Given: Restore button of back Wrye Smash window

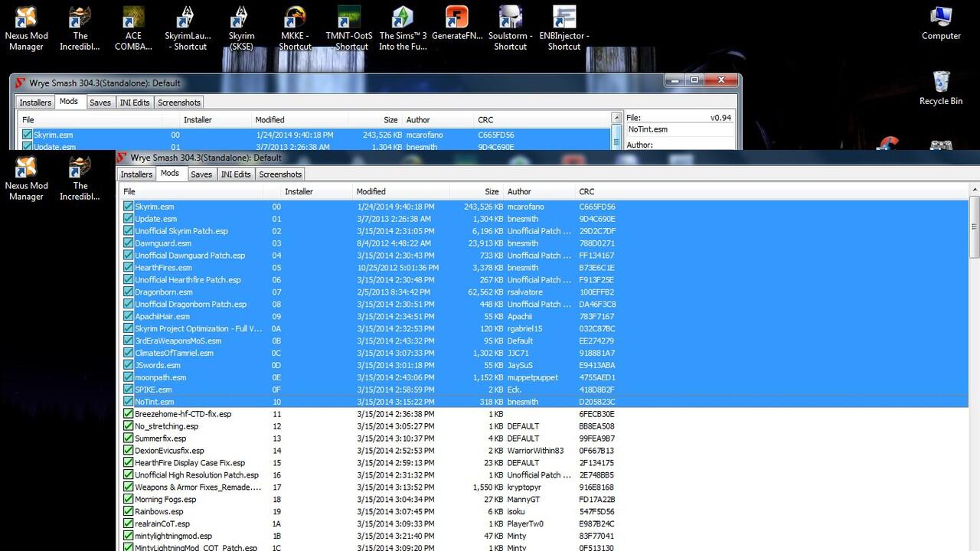Looking at the screenshot, I should pos(694,80).
